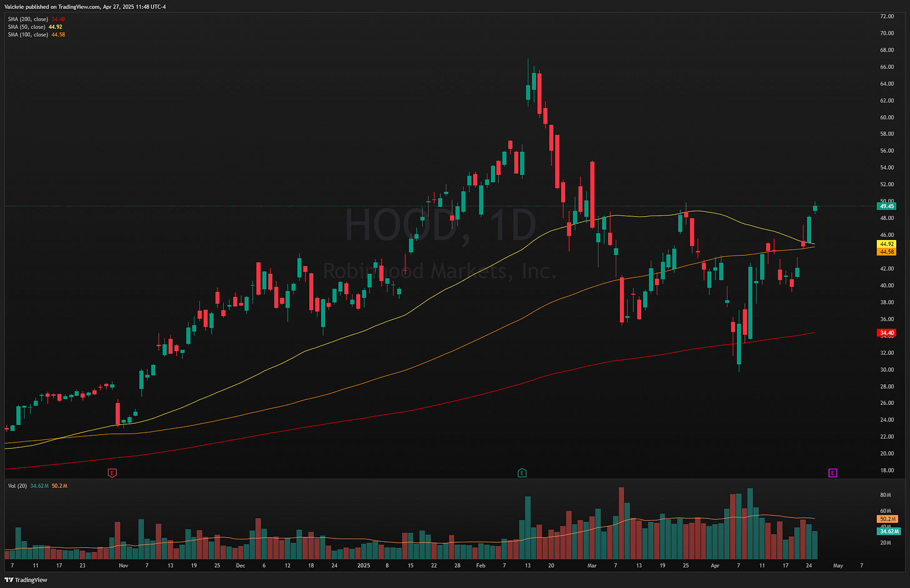This screenshot has width=910, height=588.
Task: Click the May date axis label
Action: click(838, 566)
